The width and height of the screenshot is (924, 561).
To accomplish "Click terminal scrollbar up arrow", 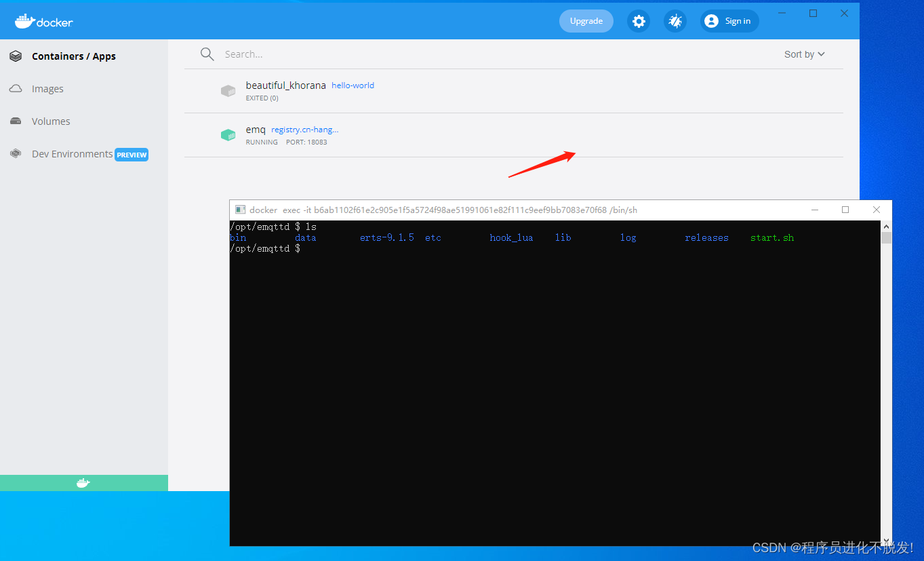I will click(x=886, y=227).
